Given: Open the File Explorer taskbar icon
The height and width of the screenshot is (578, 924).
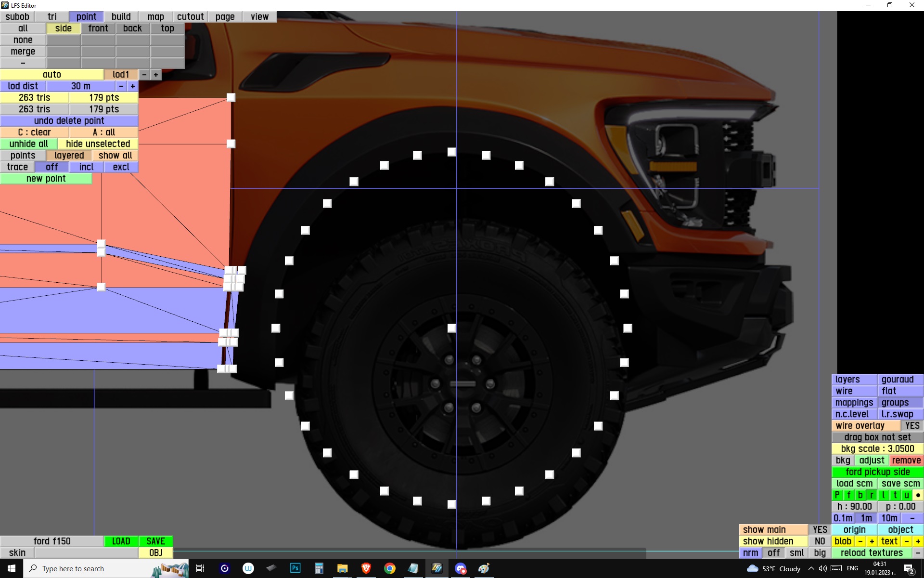Looking at the screenshot, I should (x=342, y=568).
